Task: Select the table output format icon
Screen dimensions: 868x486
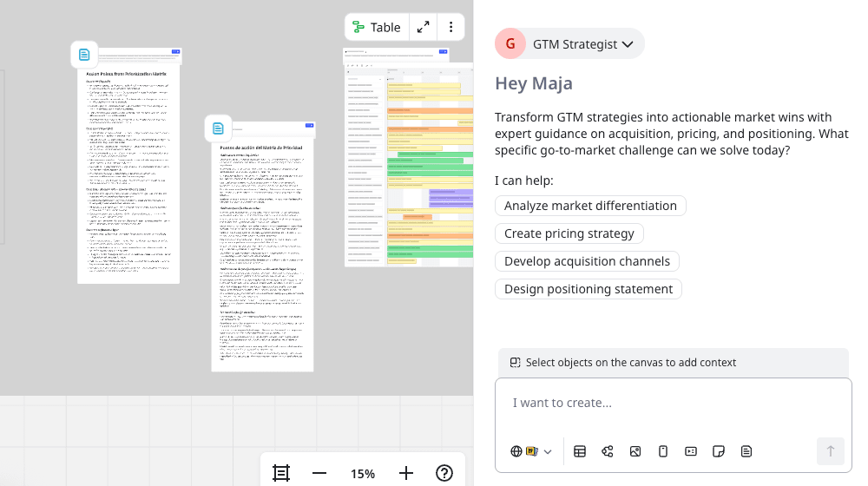Action: (580, 451)
